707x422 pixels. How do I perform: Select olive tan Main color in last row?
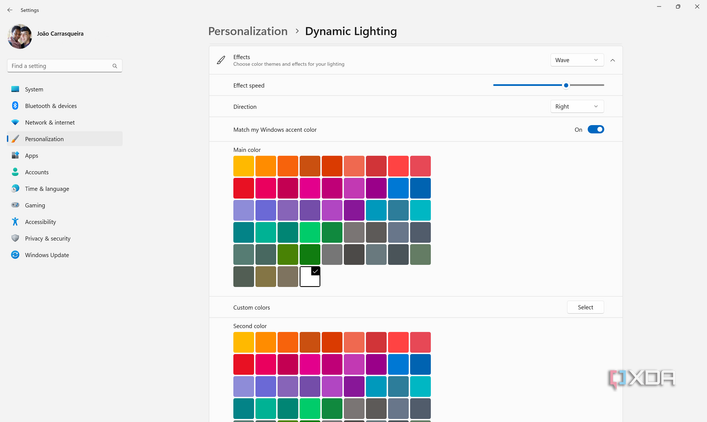click(x=266, y=276)
